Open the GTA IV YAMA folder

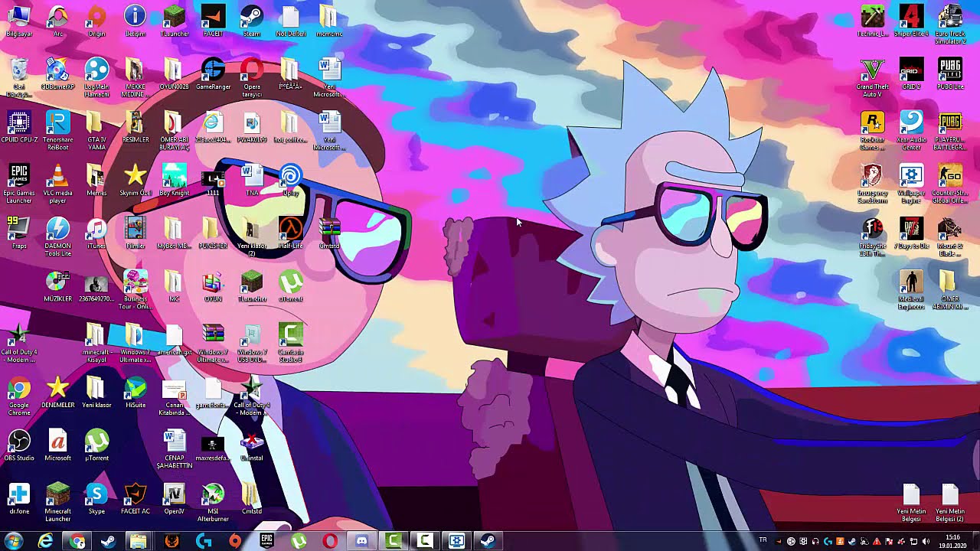point(96,130)
